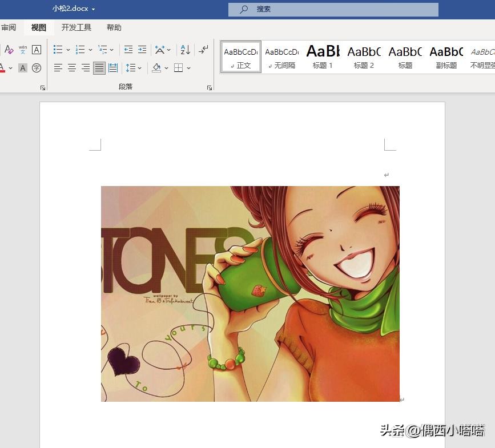Apply the plain 标题 style
Viewport: 495px width, 448px height.
click(405, 57)
